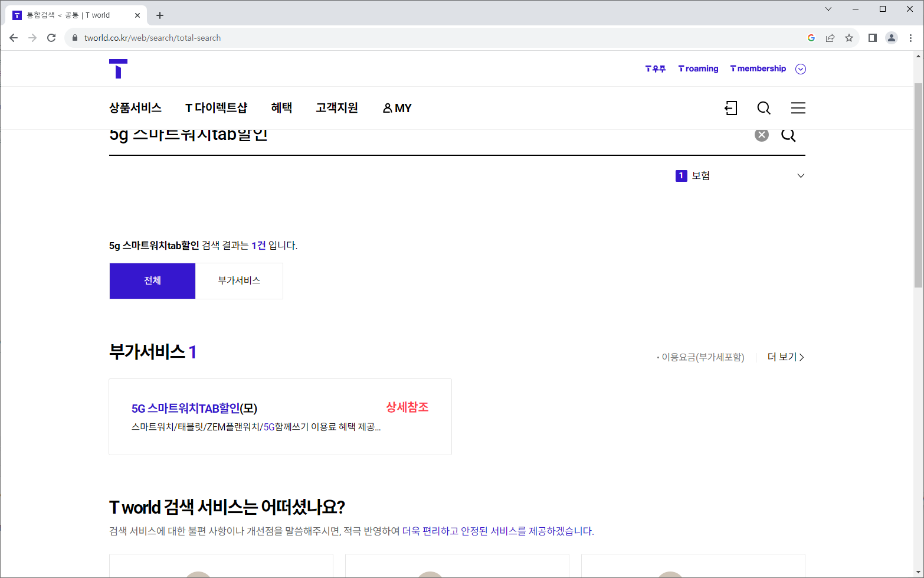Open the MY menu
The width and height of the screenshot is (924, 578).
click(397, 108)
